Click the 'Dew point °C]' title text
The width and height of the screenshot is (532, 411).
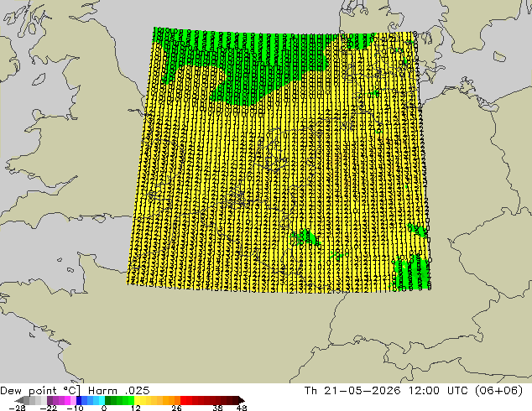40,391
